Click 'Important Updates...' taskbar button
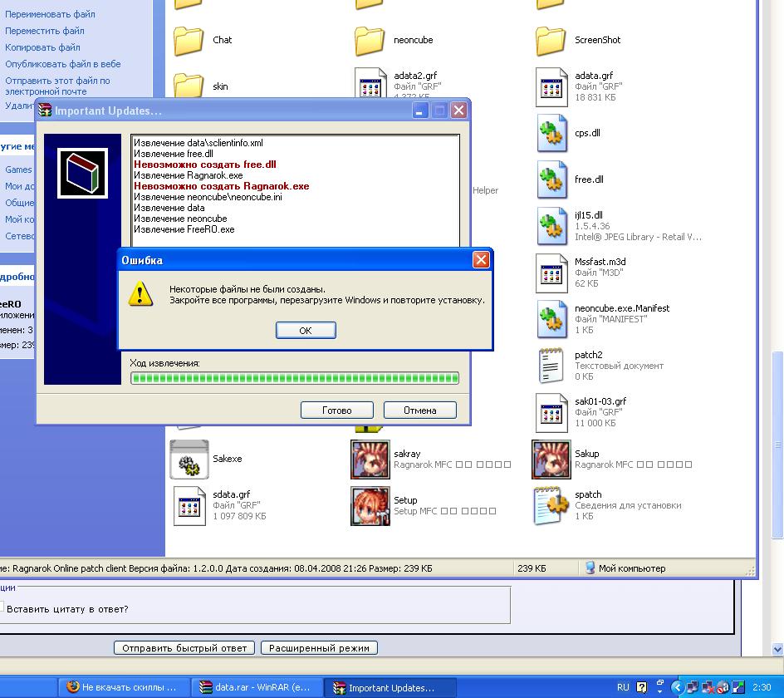The height and width of the screenshot is (698, 784). 391,687
